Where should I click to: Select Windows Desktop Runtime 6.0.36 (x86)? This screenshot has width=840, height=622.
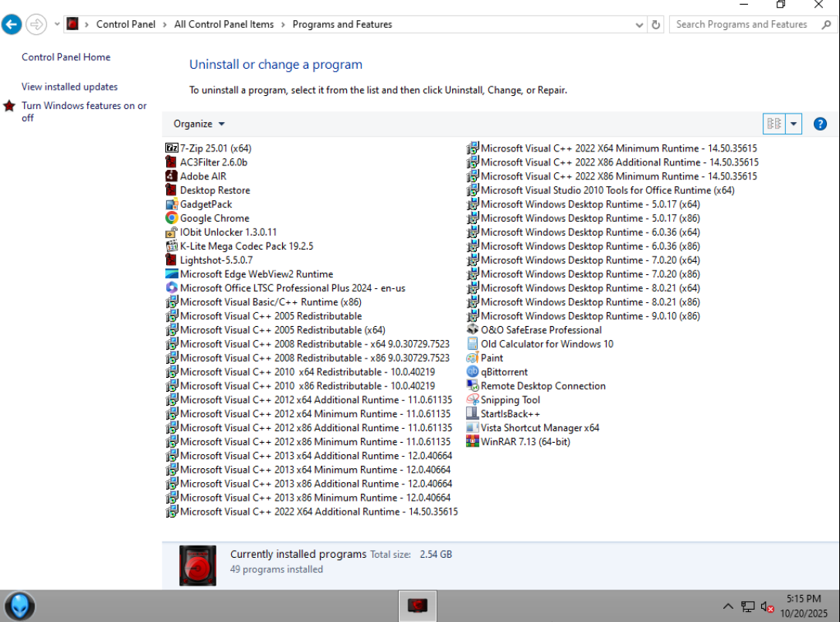click(584, 246)
